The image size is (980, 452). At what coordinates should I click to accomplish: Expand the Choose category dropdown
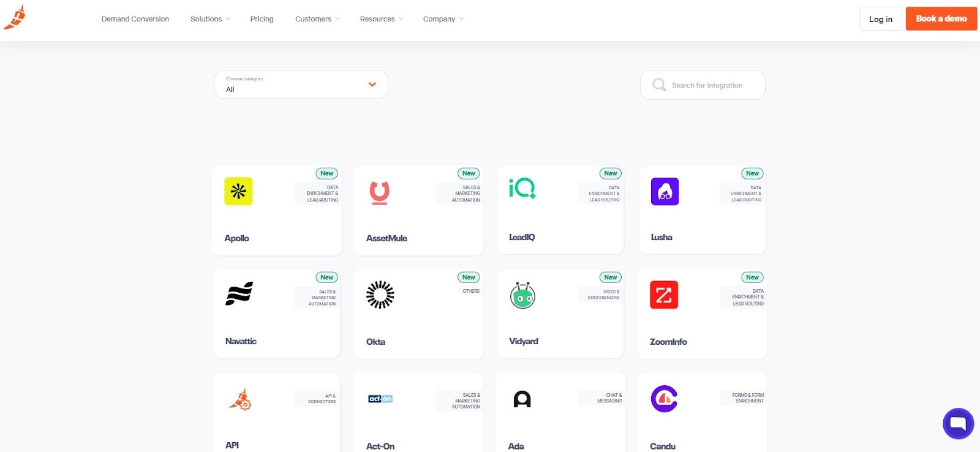(301, 85)
